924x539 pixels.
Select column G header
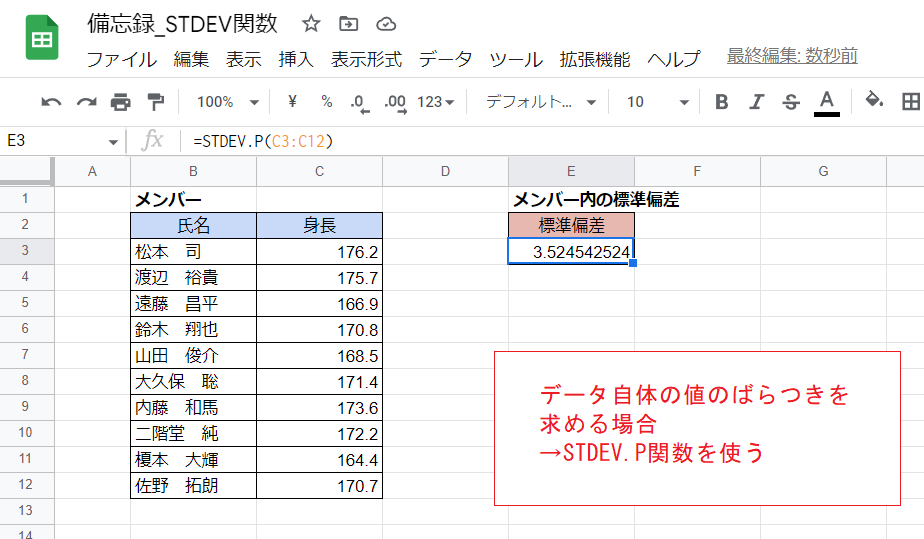[x=823, y=171]
